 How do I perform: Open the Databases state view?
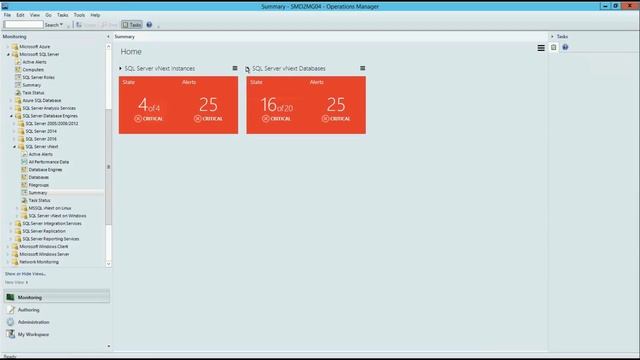[38, 178]
